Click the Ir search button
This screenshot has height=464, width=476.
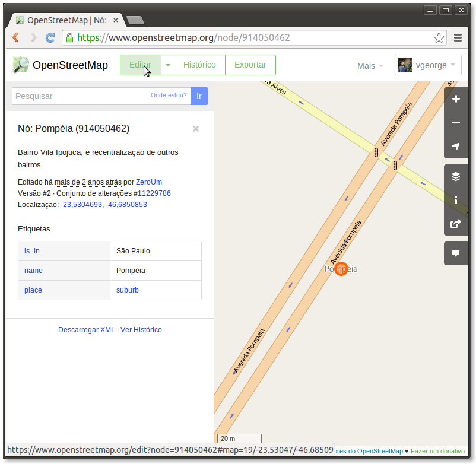pos(199,96)
